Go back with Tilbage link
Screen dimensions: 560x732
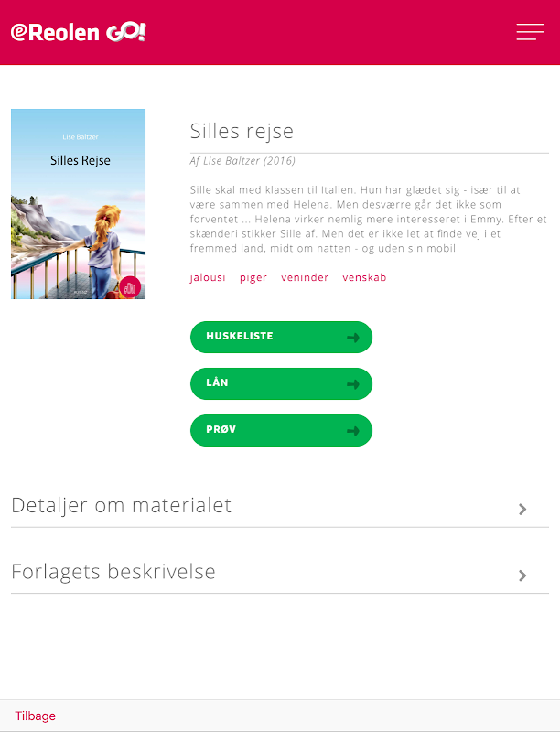tap(35, 716)
